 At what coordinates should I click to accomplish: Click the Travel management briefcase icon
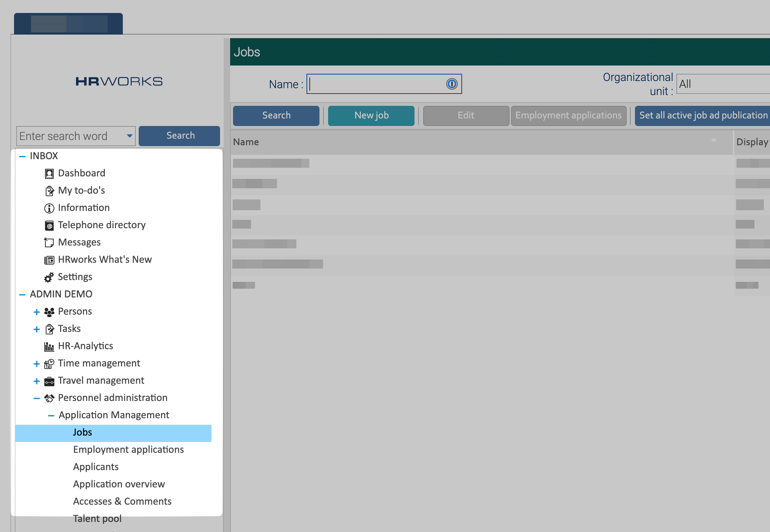[x=49, y=381]
